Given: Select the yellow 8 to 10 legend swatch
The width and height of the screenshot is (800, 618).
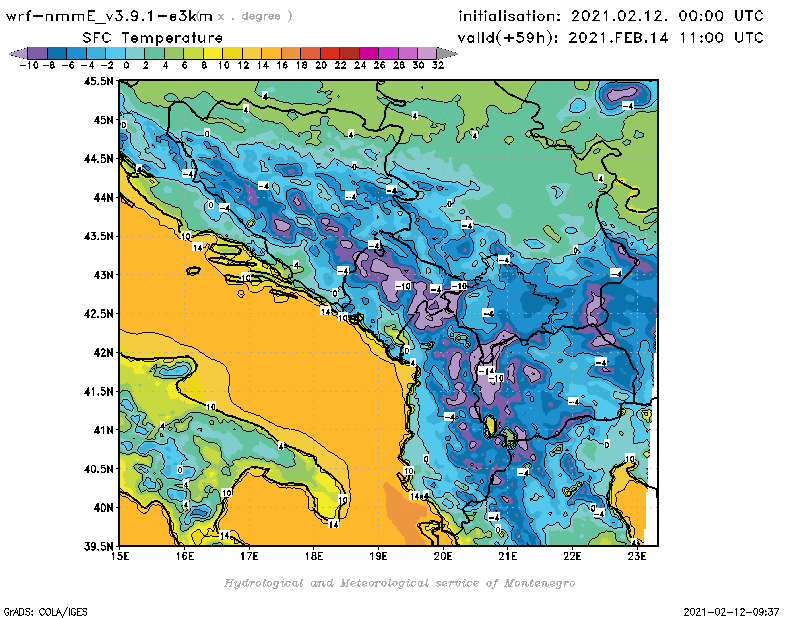Looking at the screenshot, I should tap(213, 53).
